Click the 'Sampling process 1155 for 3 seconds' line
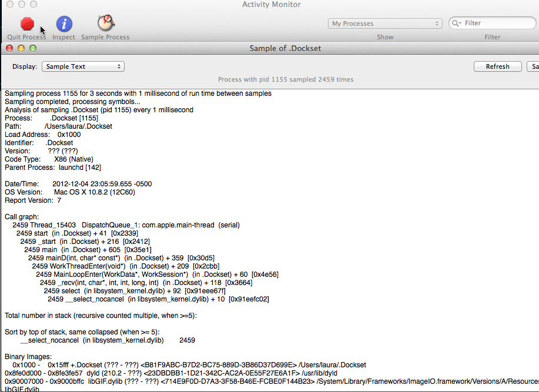Image resolution: width=539 pixels, height=392 pixels. click(138, 93)
